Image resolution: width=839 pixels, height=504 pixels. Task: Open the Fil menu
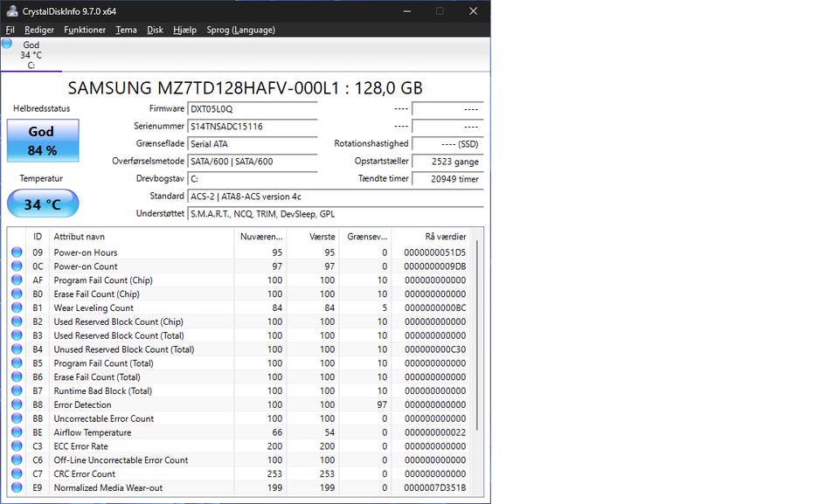coord(10,30)
